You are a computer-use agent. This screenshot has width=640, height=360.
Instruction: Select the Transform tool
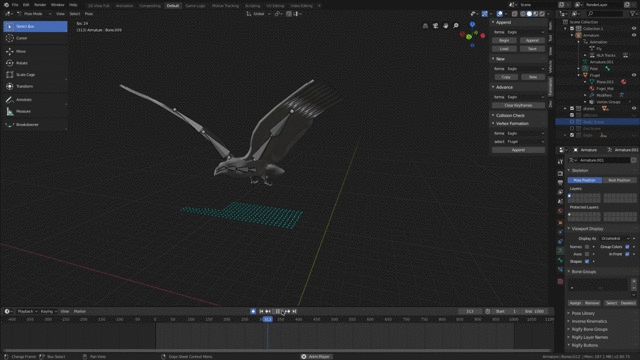point(35,86)
